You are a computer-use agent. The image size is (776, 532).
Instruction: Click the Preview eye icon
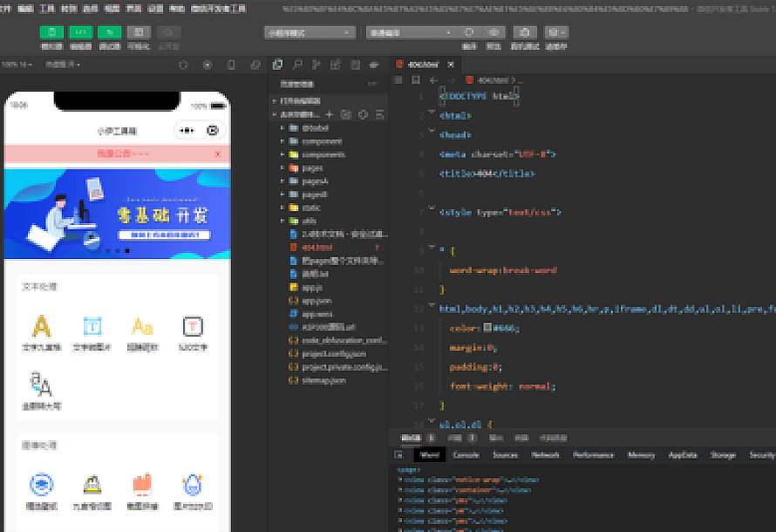pos(494,32)
